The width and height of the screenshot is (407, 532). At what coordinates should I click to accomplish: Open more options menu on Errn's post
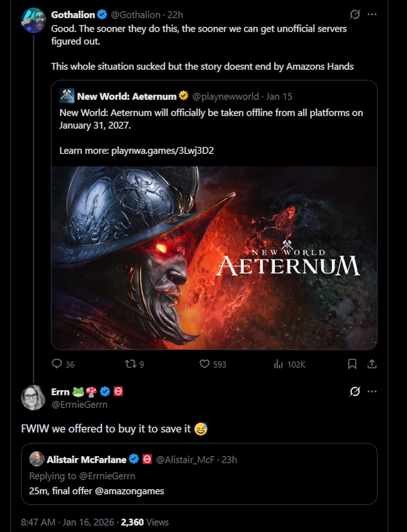(372, 391)
